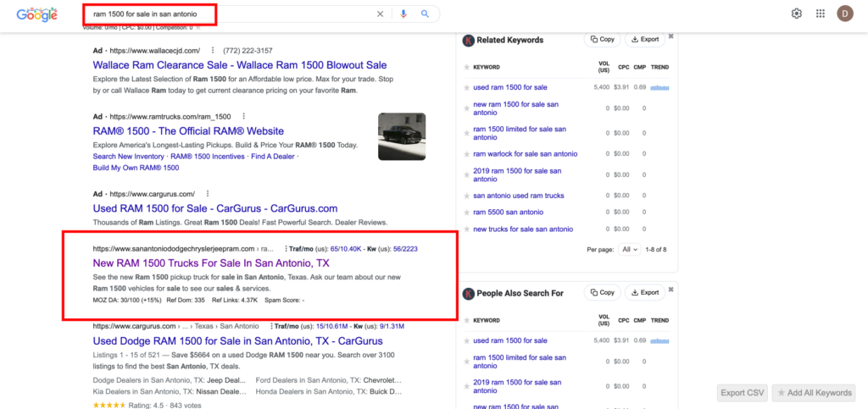
Task: Click the 56/2223 keywords stat link
Action: pyautogui.click(x=405, y=249)
